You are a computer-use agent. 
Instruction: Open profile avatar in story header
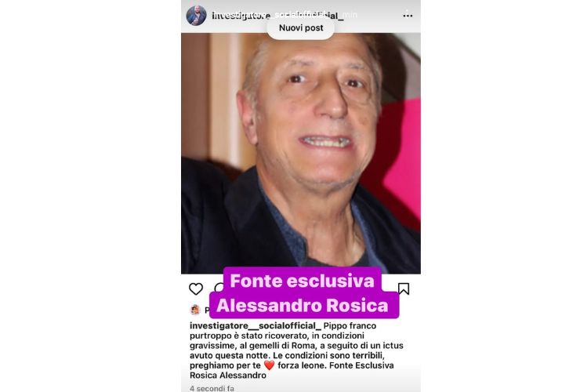[x=196, y=16]
